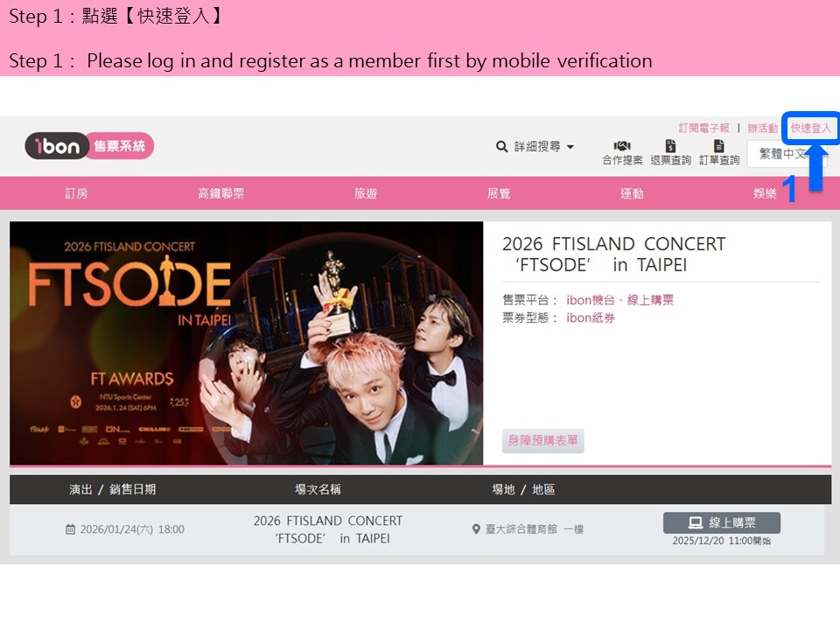The image size is (840, 630).
Task: Open the 運動 menu item
Action: pos(632,193)
